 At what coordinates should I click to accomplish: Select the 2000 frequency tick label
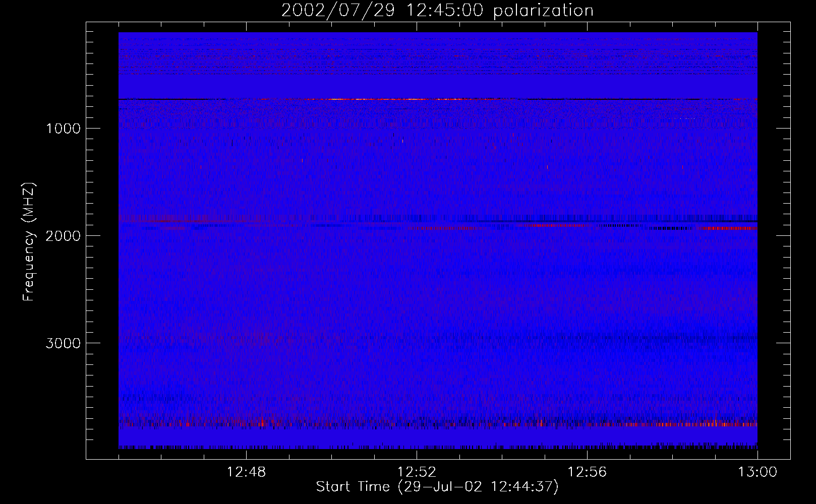[x=63, y=236]
